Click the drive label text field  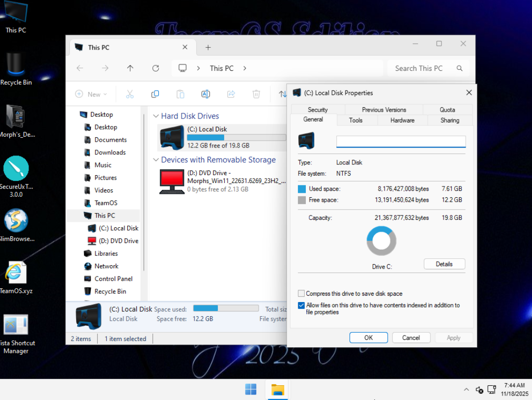click(401, 142)
